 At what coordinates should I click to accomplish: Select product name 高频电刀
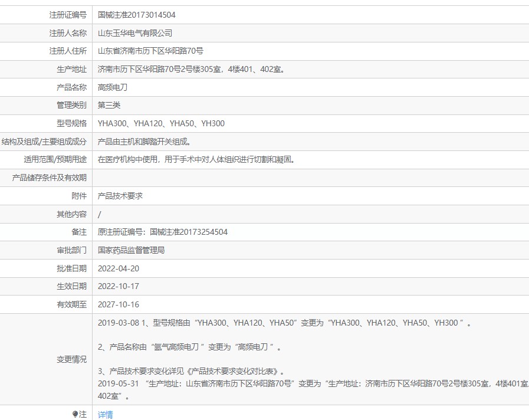tap(113, 87)
